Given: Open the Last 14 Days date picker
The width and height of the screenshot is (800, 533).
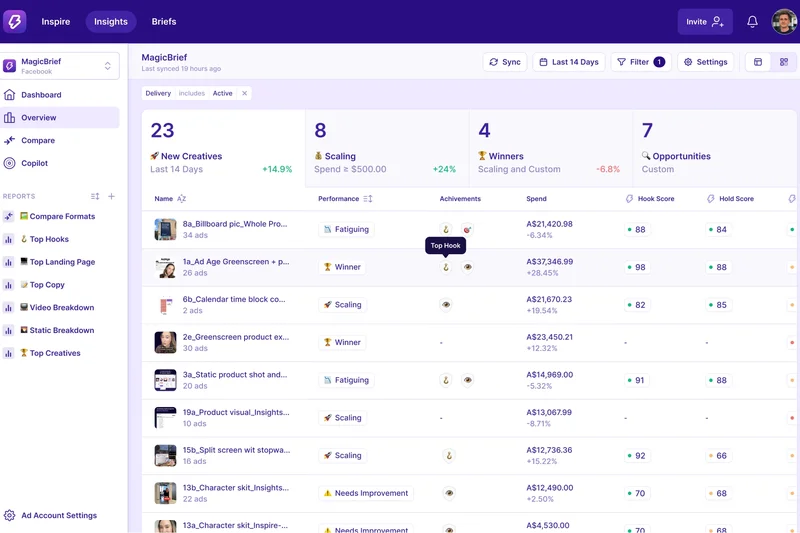Looking at the screenshot, I should pyautogui.click(x=569, y=62).
